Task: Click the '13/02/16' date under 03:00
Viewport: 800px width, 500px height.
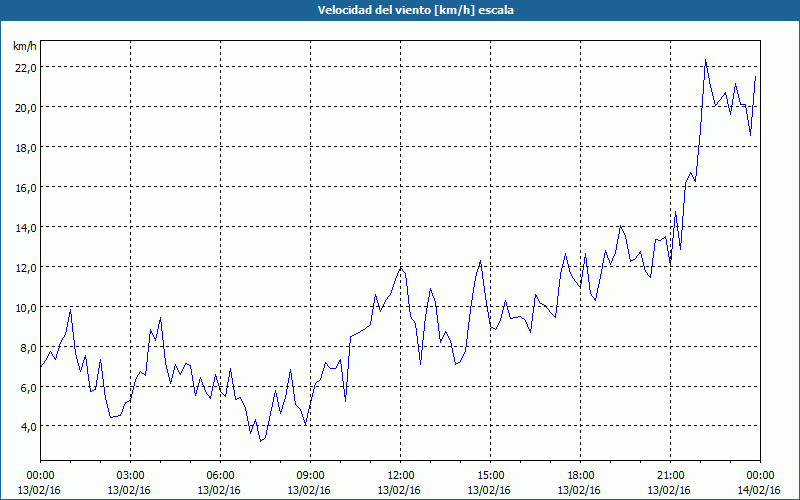Action: coord(129,490)
